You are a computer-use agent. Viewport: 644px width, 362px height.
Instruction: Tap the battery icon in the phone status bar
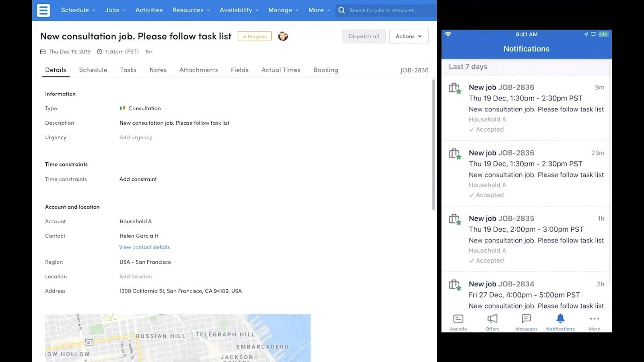[x=603, y=34]
